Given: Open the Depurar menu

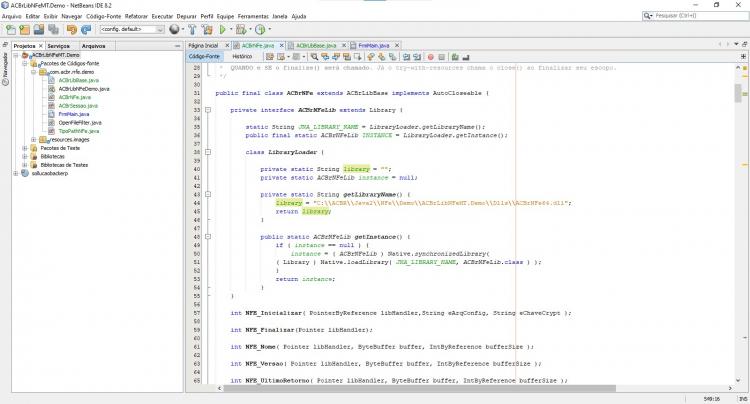Looking at the screenshot, I should click(187, 16).
